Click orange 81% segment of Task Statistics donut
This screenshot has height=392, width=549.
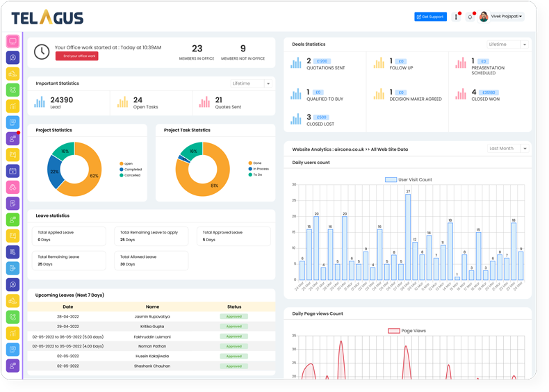(x=214, y=185)
